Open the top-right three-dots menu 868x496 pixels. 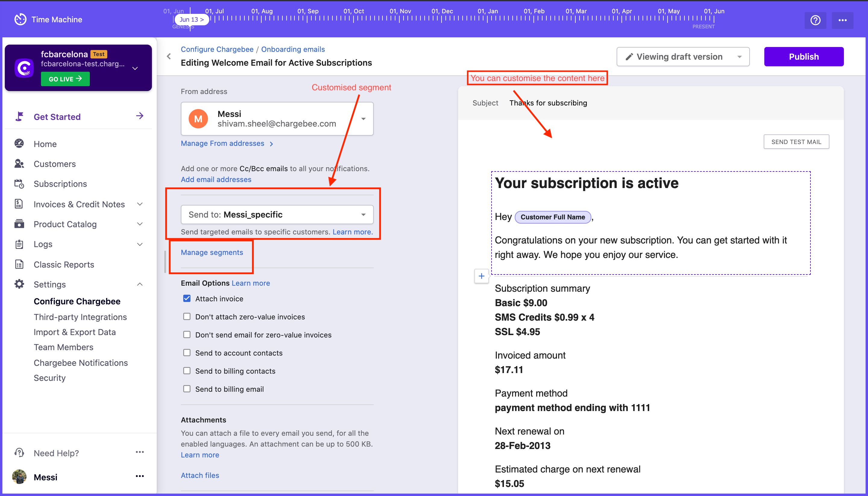point(842,20)
